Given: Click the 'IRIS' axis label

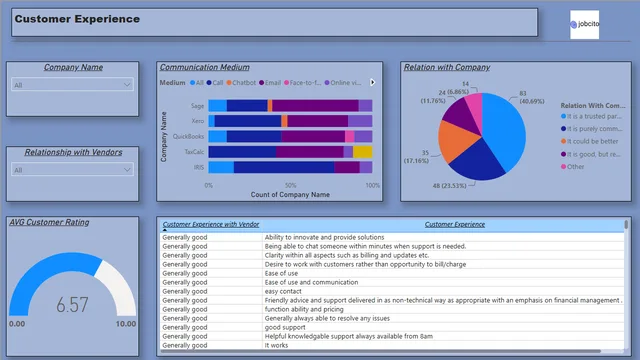Looking at the screenshot, I should click(x=199, y=167).
